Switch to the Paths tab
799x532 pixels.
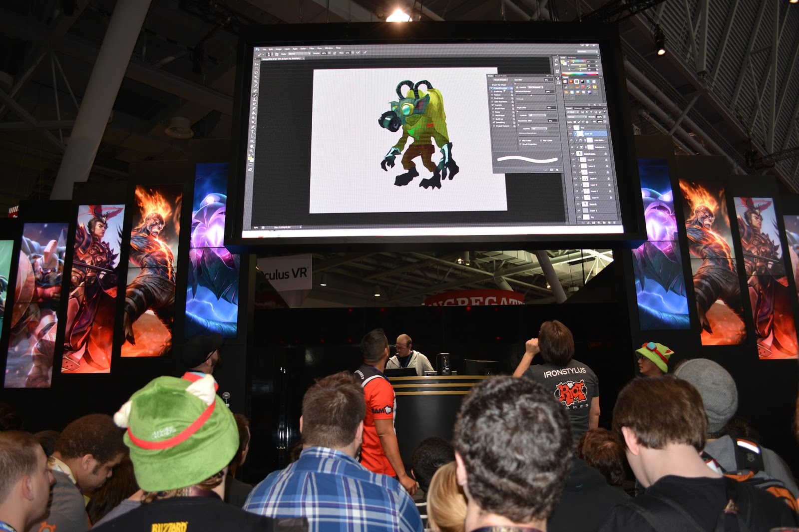(588, 108)
